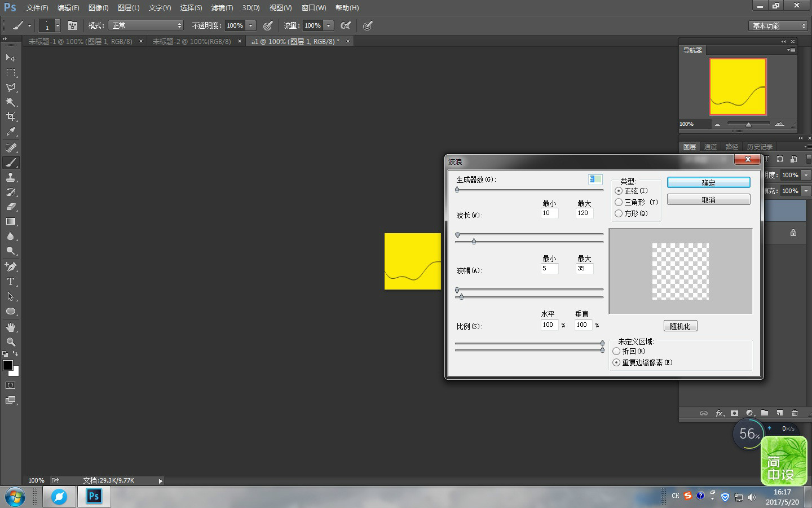Viewport: 812px width, 508px height.
Task: Toggle the pressure-for-opacity icon
Action: [x=268, y=25]
